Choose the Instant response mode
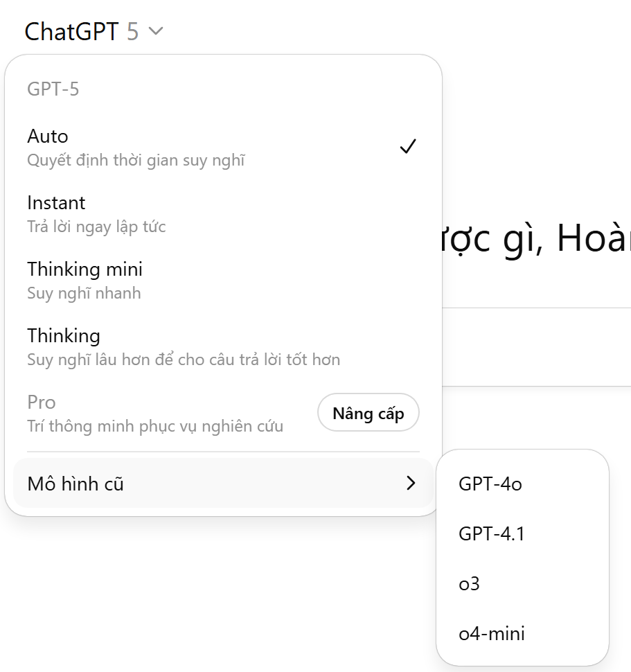Viewport: 631px width, 672px height. [56, 202]
